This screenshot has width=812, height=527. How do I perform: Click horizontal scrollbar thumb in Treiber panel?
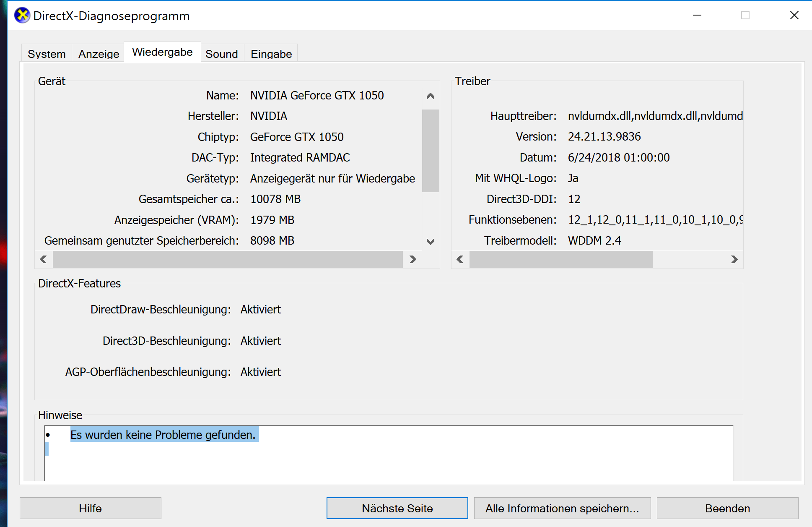tap(560, 259)
